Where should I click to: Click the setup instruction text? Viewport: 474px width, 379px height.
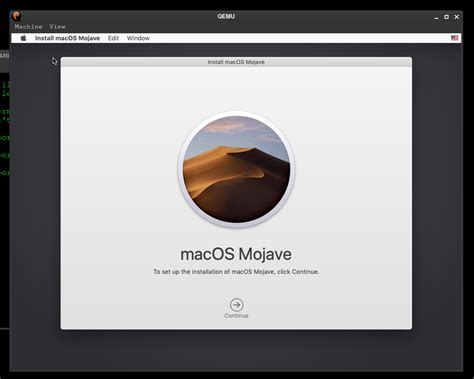(236, 272)
